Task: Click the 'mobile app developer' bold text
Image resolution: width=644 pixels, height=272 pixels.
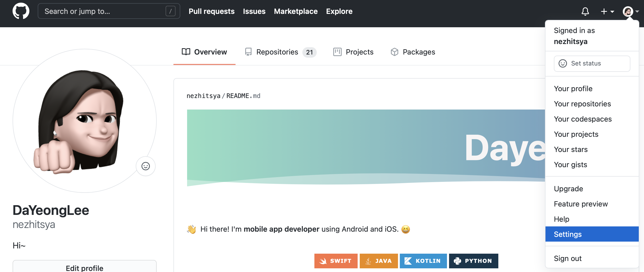Action: coord(281,229)
